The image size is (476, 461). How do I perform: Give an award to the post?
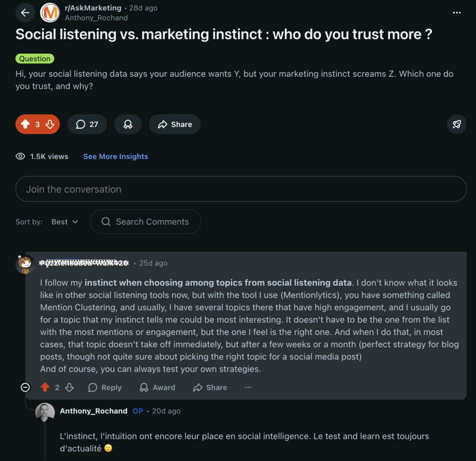(x=128, y=124)
